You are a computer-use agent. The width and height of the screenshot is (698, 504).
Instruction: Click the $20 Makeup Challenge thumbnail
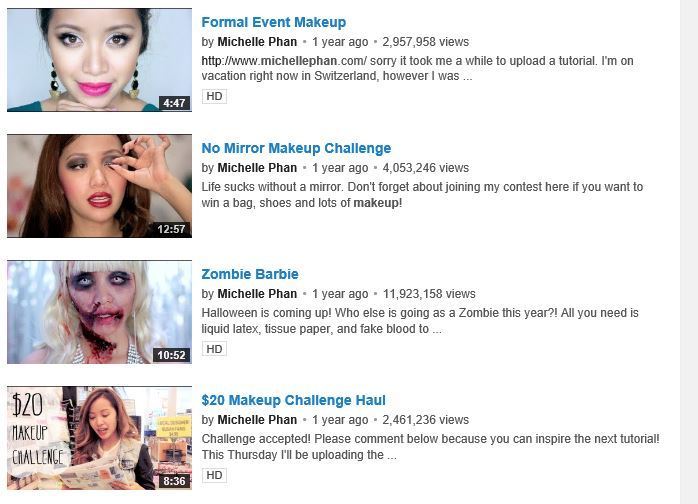pyautogui.click(x=99, y=438)
